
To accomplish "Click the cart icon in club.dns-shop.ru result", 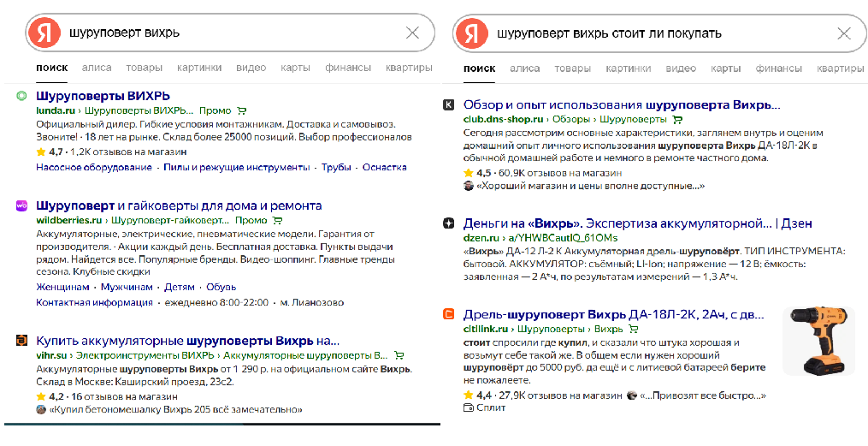I will pyautogui.click(x=677, y=120).
